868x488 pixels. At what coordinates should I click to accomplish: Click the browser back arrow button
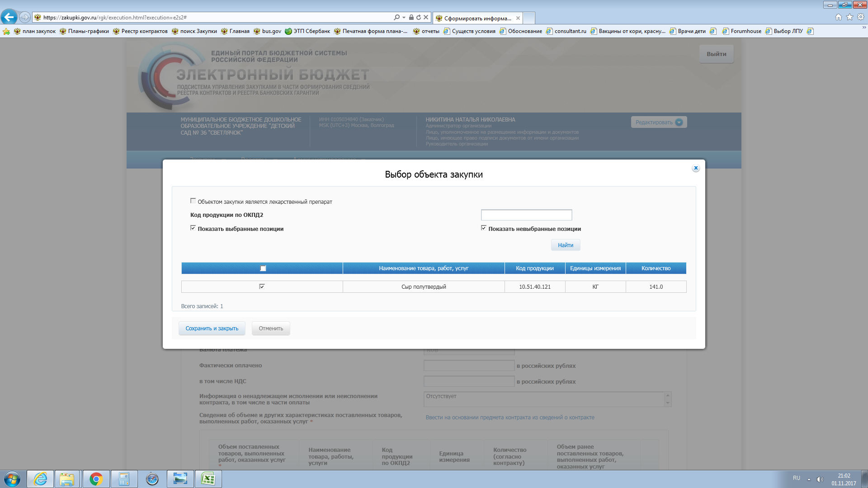click(9, 17)
